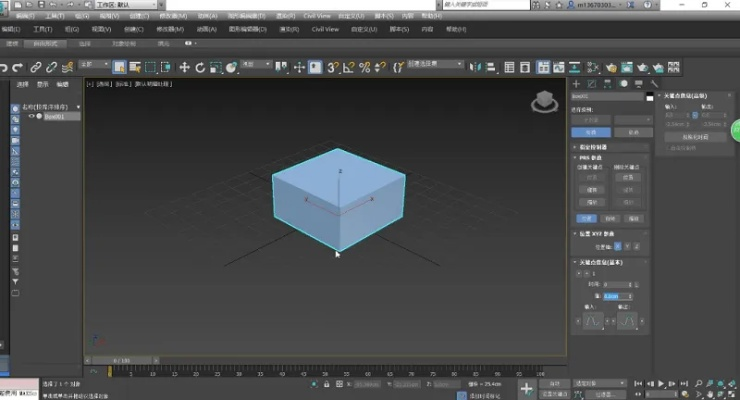The width and height of the screenshot is (740, 400).
Task: Toggle visibility eye of Box001
Action: [31, 116]
